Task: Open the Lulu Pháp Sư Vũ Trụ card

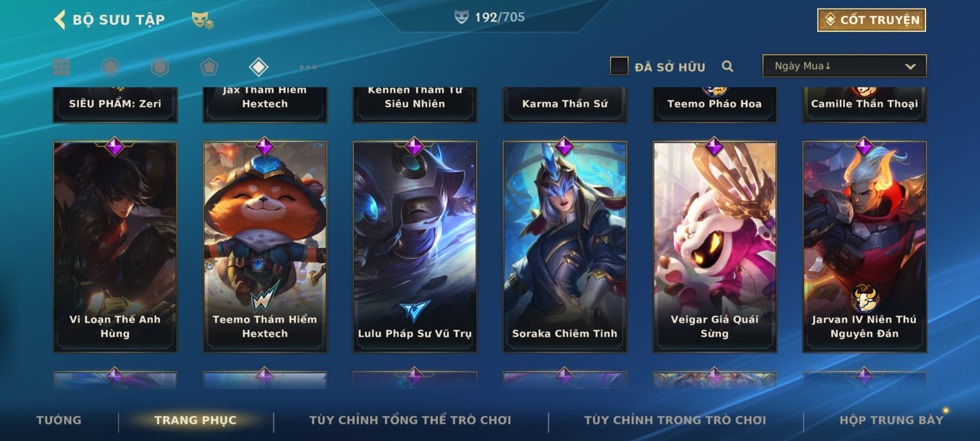Action: [415, 247]
